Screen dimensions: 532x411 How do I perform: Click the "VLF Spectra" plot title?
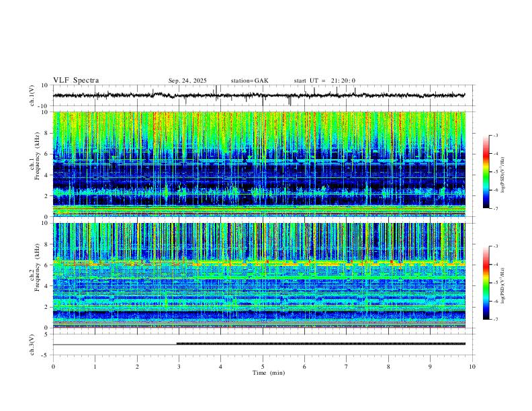click(76, 81)
